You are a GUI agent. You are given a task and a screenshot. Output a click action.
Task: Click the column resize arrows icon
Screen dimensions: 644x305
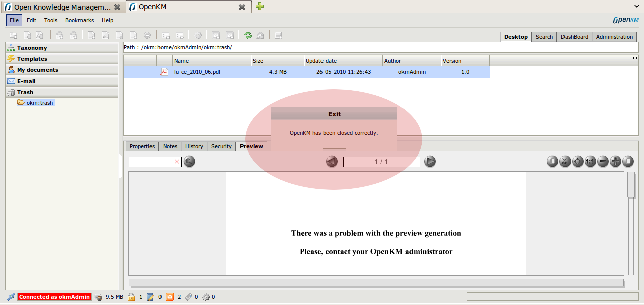coord(635,59)
